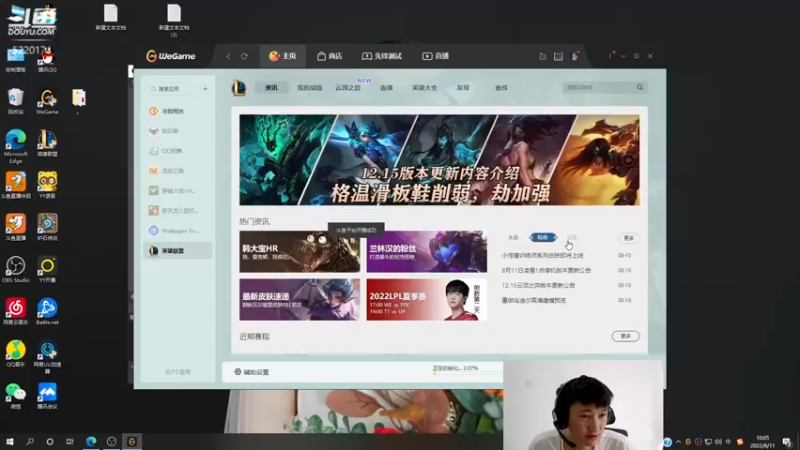Select the 头条 news filter tab
This screenshot has height=450, width=800.
[x=513, y=237]
